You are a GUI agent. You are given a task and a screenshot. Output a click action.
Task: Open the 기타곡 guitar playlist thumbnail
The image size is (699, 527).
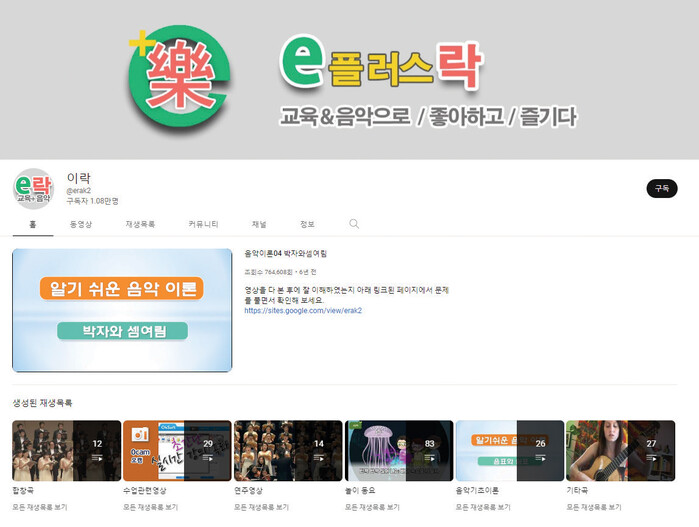click(621, 451)
